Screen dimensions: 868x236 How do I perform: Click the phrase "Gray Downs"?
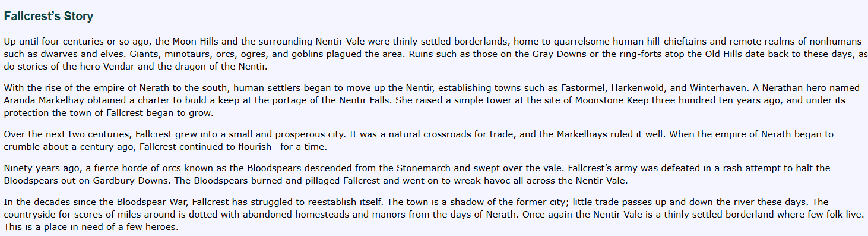tap(544, 54)
